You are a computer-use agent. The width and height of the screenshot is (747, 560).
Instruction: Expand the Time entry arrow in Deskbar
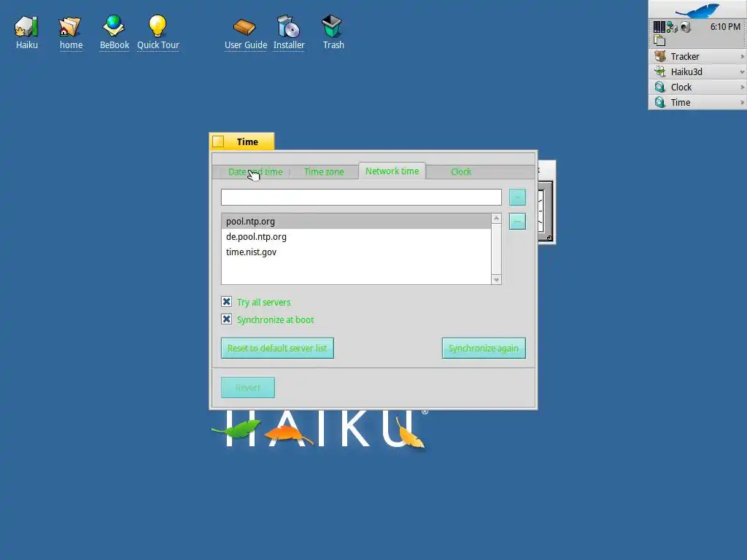[x=742, y=102]
